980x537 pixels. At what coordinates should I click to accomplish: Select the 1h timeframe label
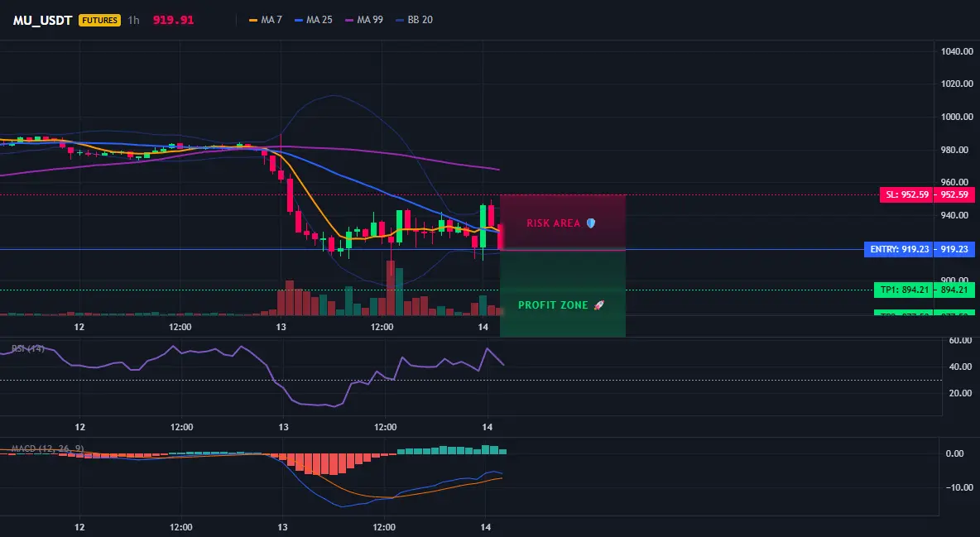[x=134, y=20]
